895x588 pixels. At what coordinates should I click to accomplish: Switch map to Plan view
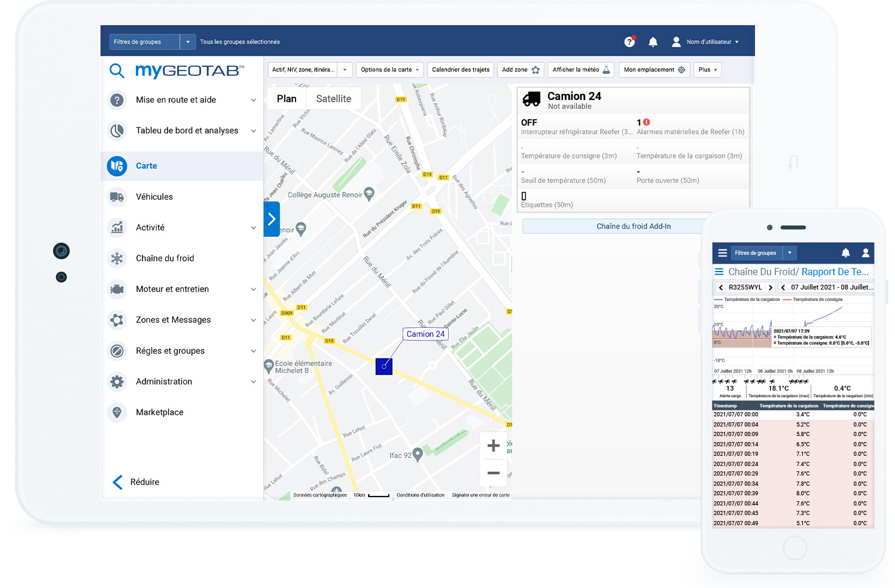[287, 99]
